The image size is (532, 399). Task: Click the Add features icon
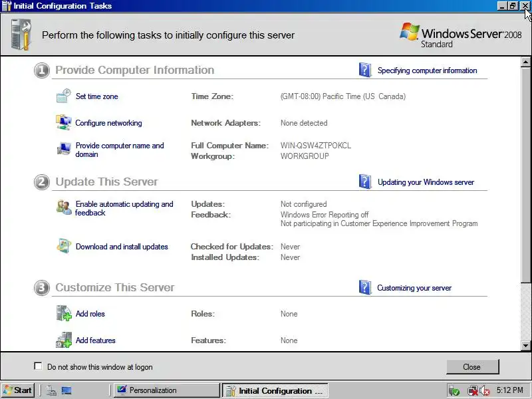pos(63,340)
